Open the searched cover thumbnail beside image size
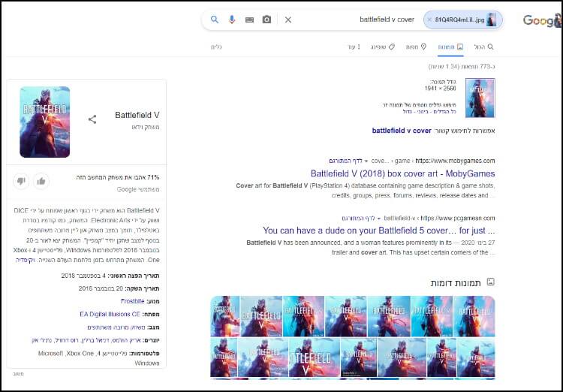The image size is (563, 392). tap(480, 98)
